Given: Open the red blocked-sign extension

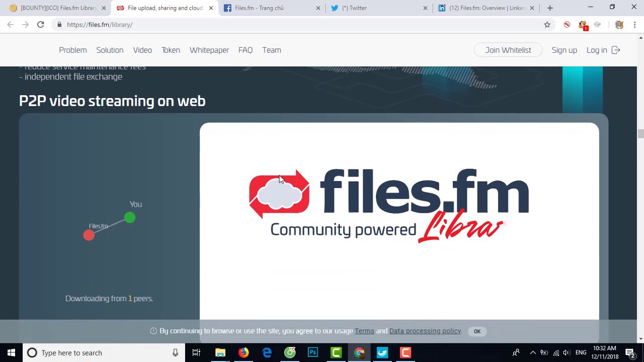Looking at the screenshot, I should tap(567, 25).
